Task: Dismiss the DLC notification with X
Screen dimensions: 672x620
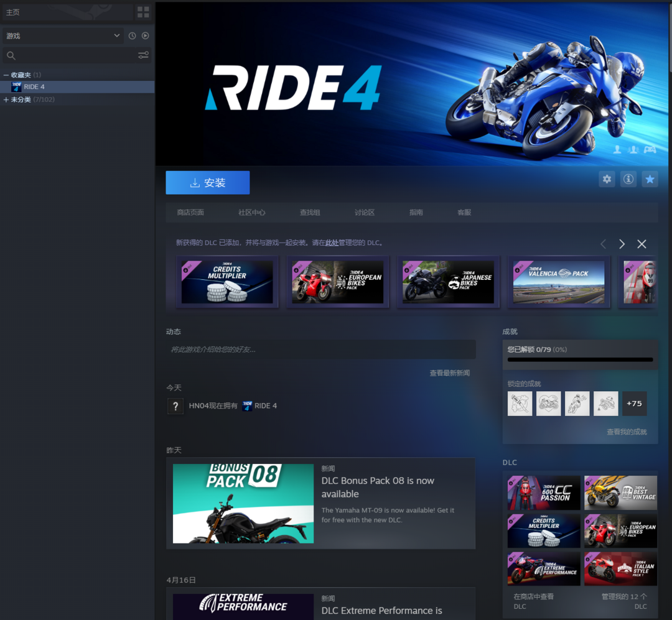Action: click(x=642, y=244)
